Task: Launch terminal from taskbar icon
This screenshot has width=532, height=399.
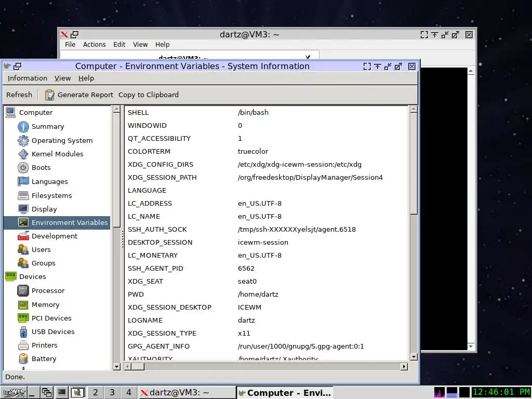Action: [61, 393]
